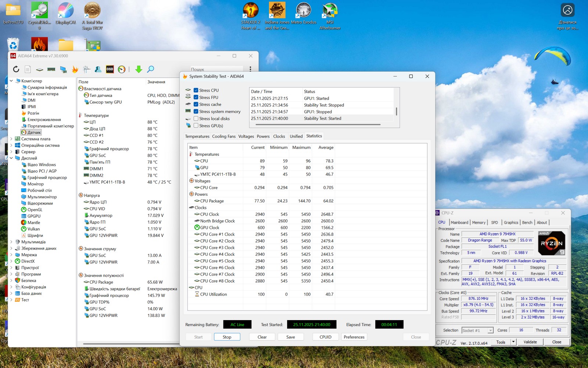This screenshot has width=588, height=368.
Task: Enable the Stress GPU(s) checkbox
Action: [196, 125]
